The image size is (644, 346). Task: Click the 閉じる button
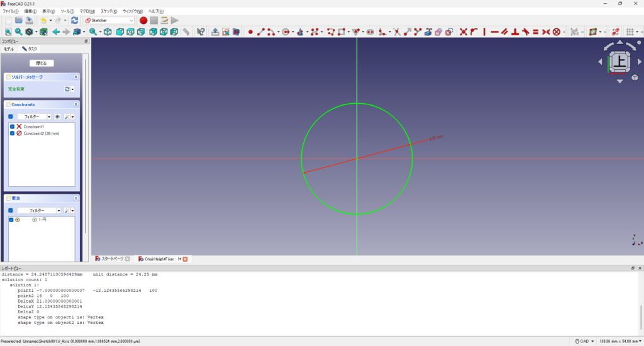click(x=42, y=63)
